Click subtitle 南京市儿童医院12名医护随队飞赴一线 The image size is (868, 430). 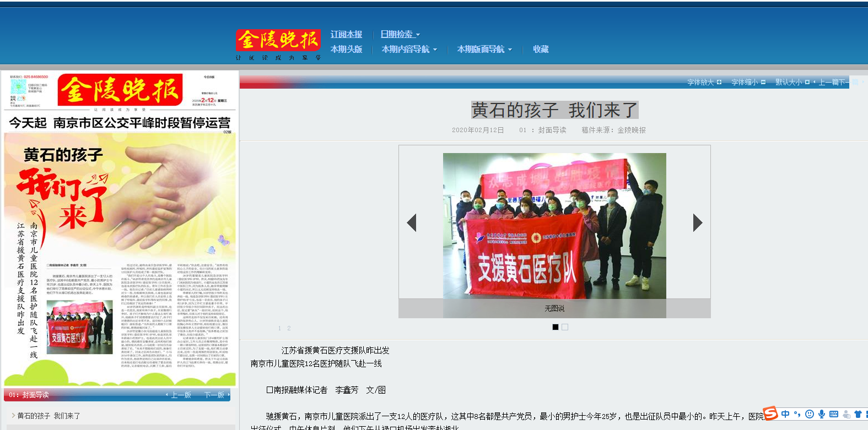tap(316, 363)
